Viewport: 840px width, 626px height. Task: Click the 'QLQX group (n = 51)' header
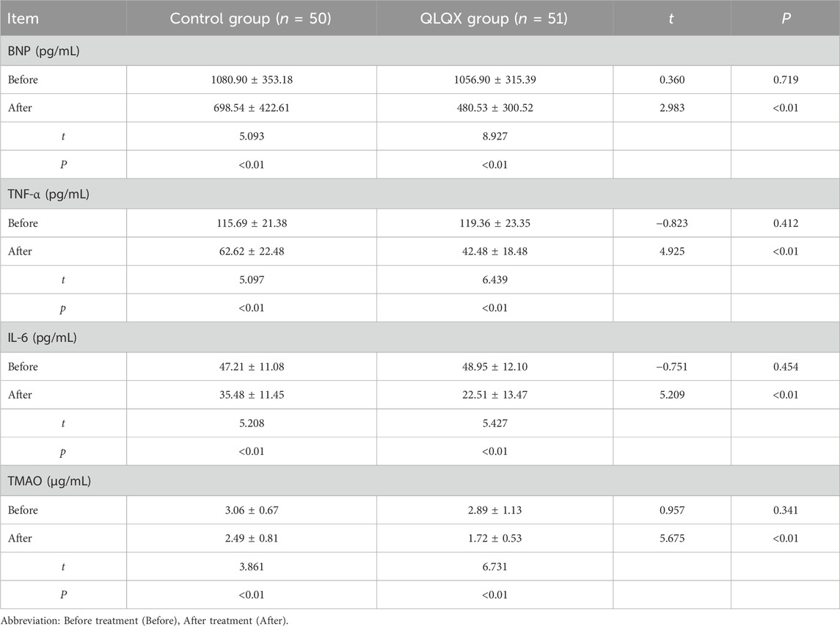495,18
